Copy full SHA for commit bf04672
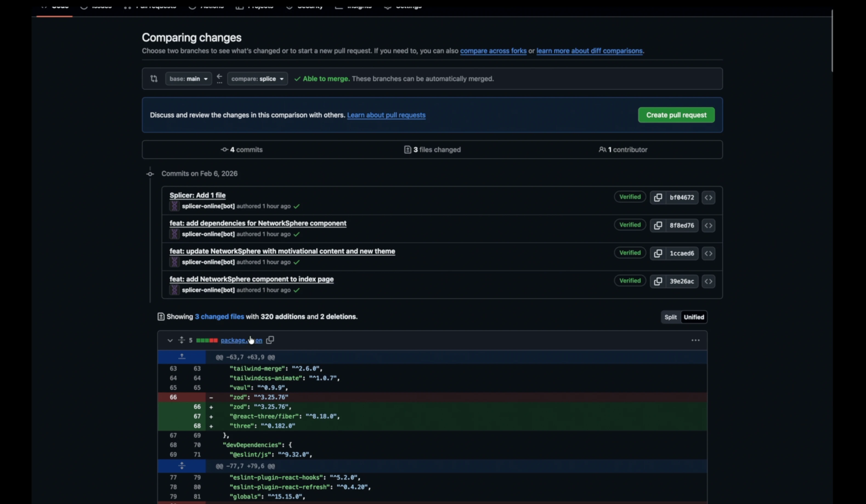The width and height of the screenshot is (866, 504). tap(658, 197)
